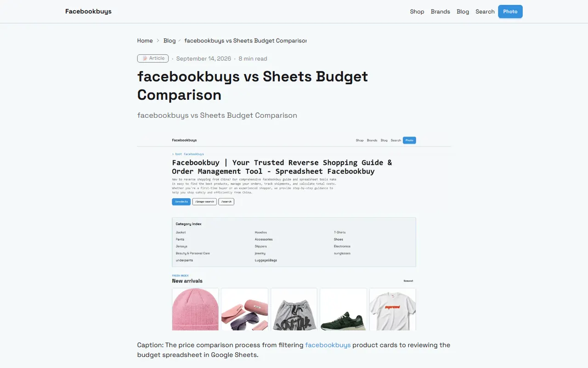The height and width of the screenshot is (368, 588).
Task: Click the grey subtitle under the heading
Action: pyautogui.click(x=217, y=115)
